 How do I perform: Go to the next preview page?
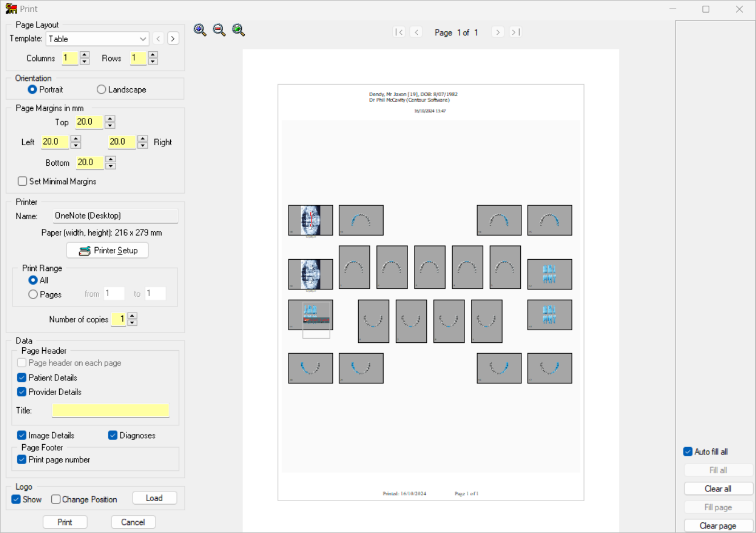(498, 32)
